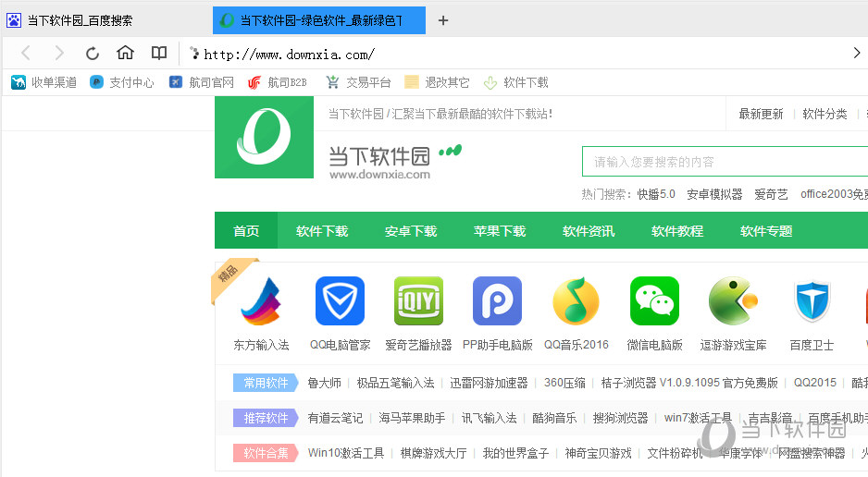Click 酷狗音乐 link
This screenshot has height=477, width=868.
tap(554, 418)
